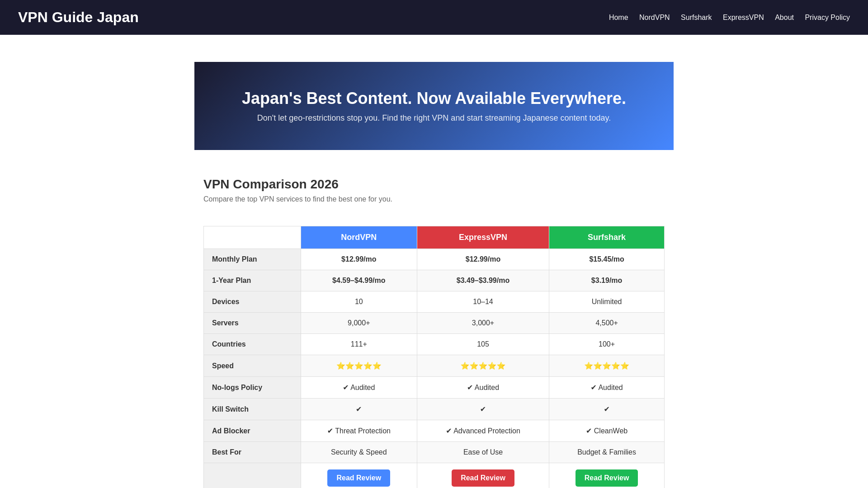Click the Security & Speed cell
Screen dimensions: 868x488
(x=359, y=452)
